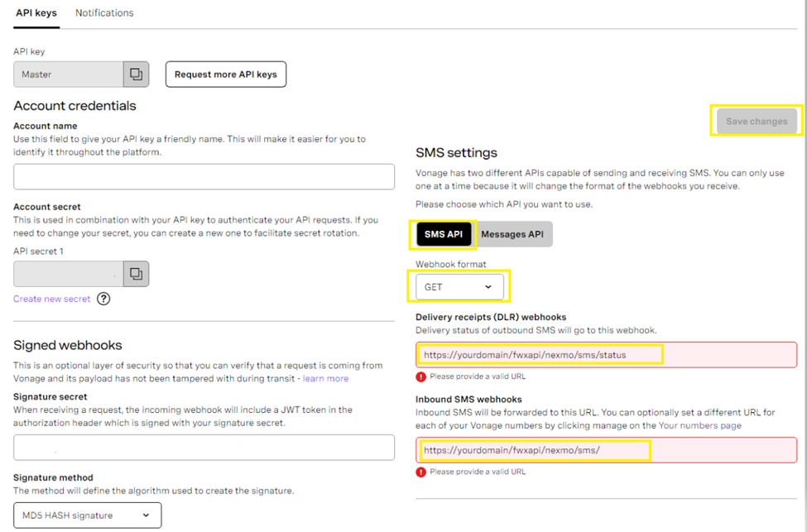This screenshot has height=532, width=807.
Task: Follow the learn more link
Action: pyautogui.click(x=325, y=378)
